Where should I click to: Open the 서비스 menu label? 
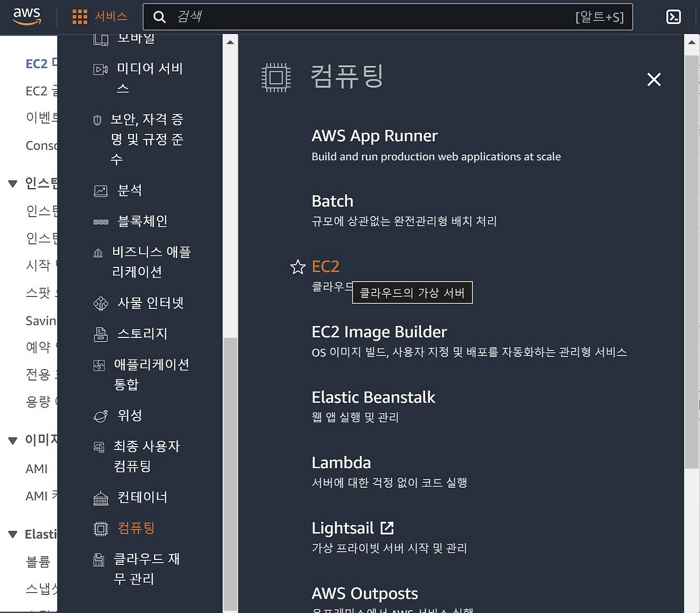[111, 16]
